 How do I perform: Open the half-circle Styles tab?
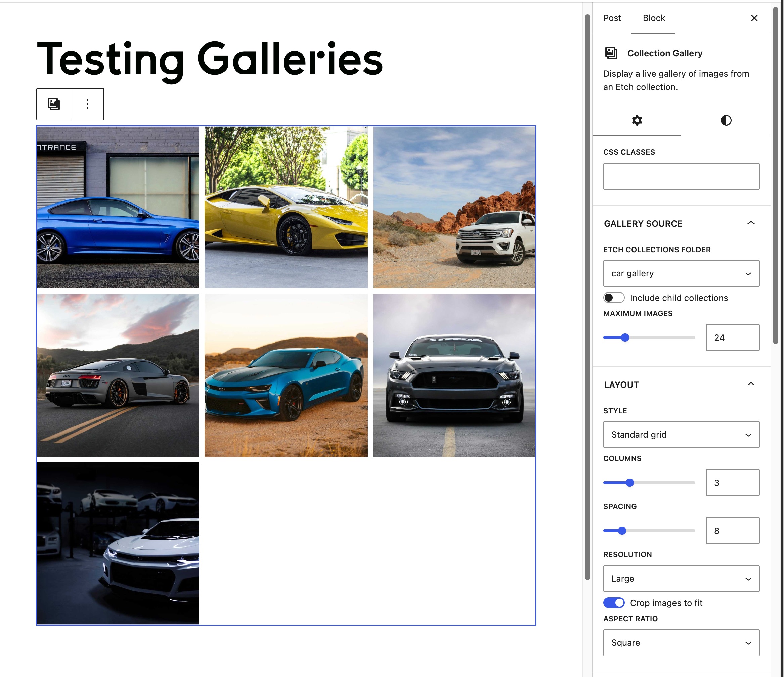click(726, 120)
